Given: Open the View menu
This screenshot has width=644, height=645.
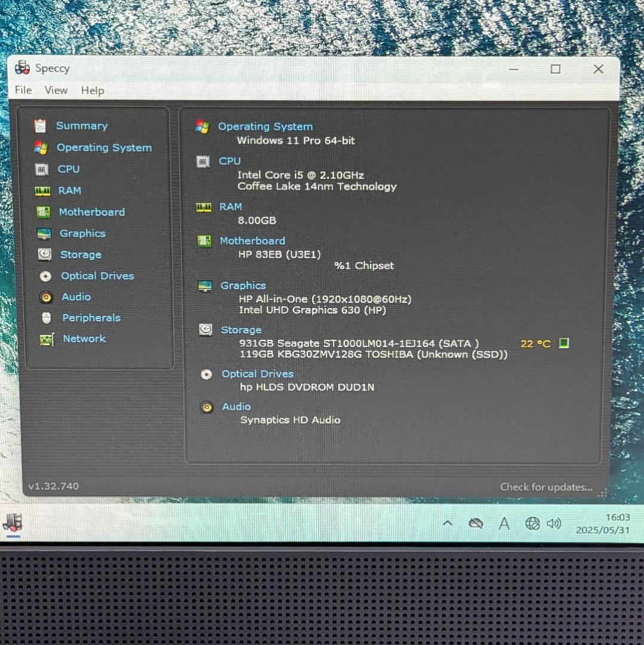Looking at the screenshot, I should tap(56, 90).
